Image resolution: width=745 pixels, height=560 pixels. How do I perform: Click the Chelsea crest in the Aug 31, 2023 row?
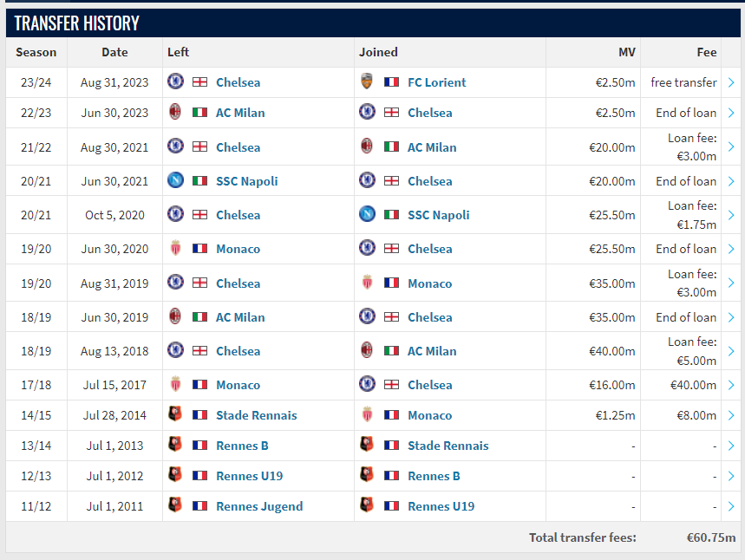175,81
